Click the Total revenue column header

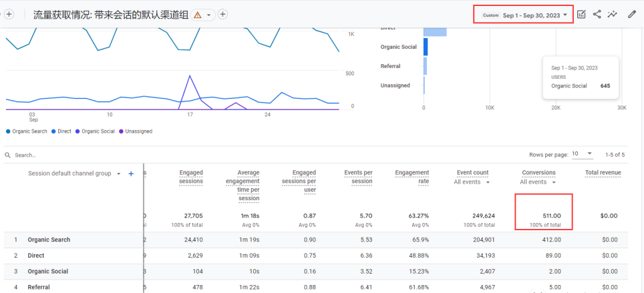[603, 173]
